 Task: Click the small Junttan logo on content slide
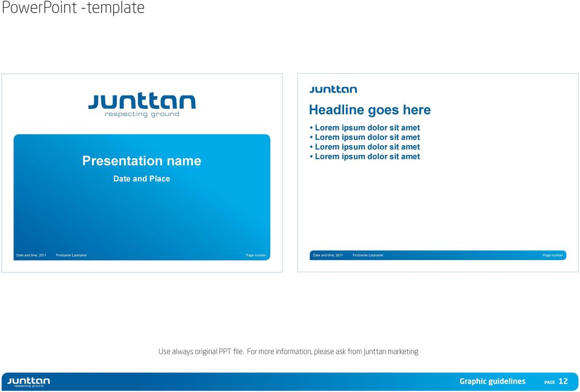point(333,89)
